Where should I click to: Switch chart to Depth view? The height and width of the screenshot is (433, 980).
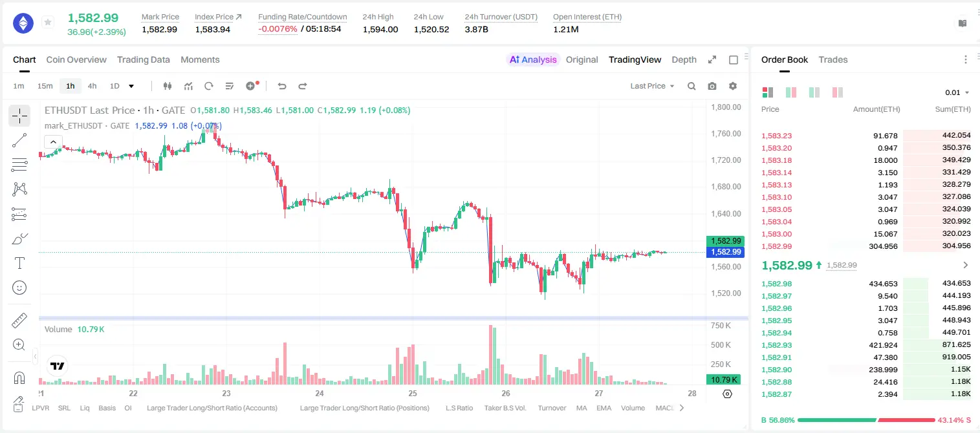tap(684, 59)
